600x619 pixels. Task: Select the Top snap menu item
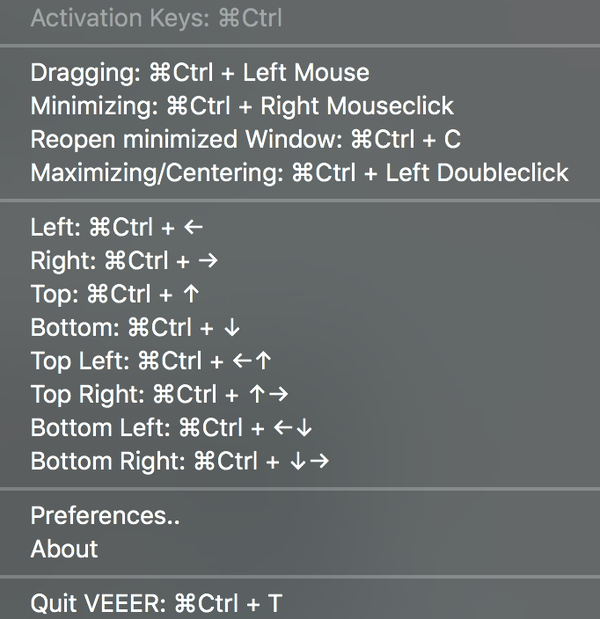click(x=116, y=295)
